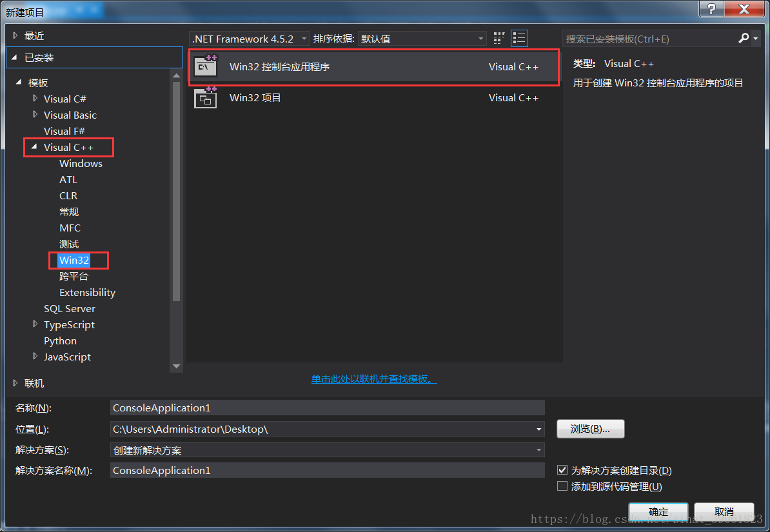Viewport: 770px width, 532px height.
Task: Open the help question mark button
Action: coord(711,9)
